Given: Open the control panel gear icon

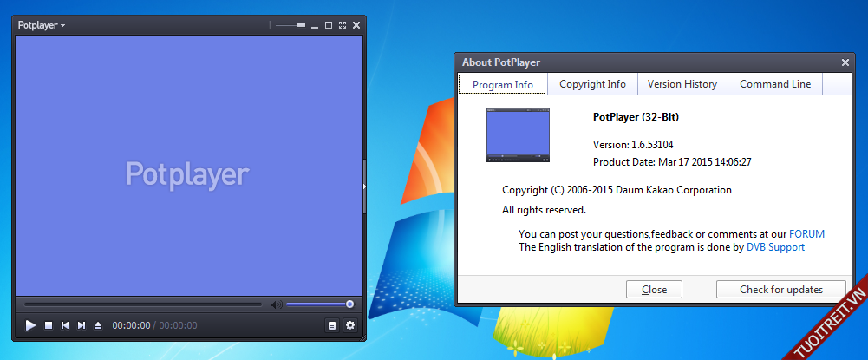Looking at the screenshot, I should tap(350, 325).
